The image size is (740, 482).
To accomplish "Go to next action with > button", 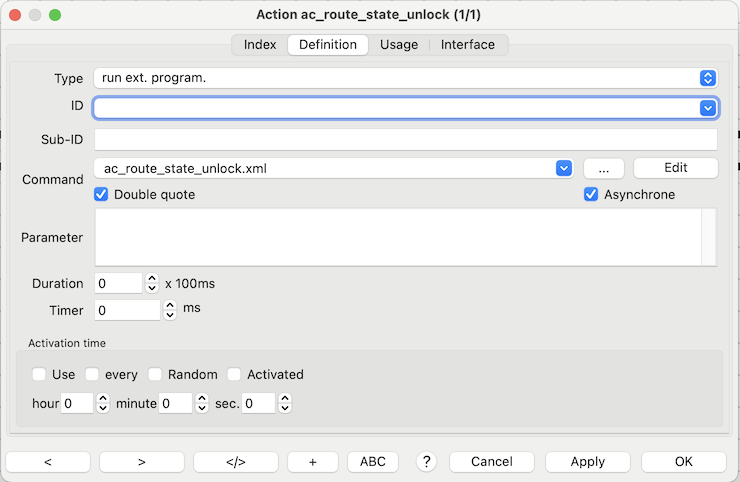I will (x=142, y=462).
